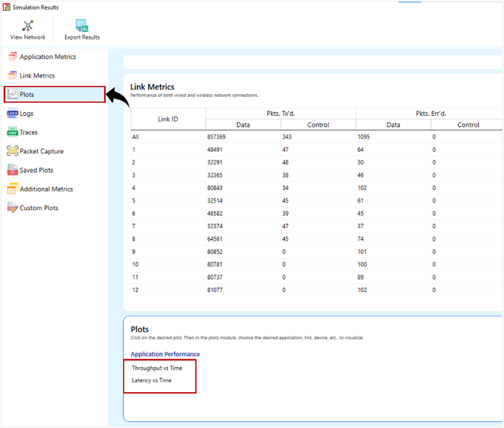This screenshot has width=504, height=428.
Task: Switch to Additional Metrics section label
Action: [46, 189]
